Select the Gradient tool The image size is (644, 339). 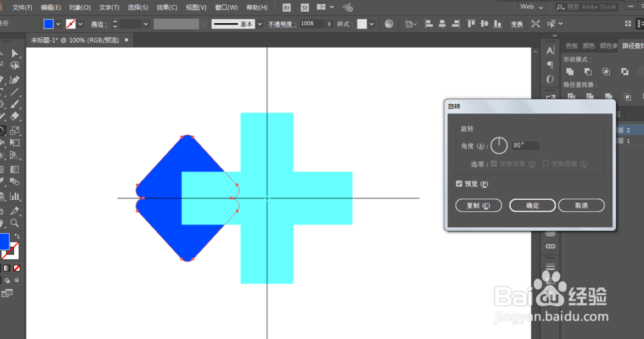pos(15,169)
